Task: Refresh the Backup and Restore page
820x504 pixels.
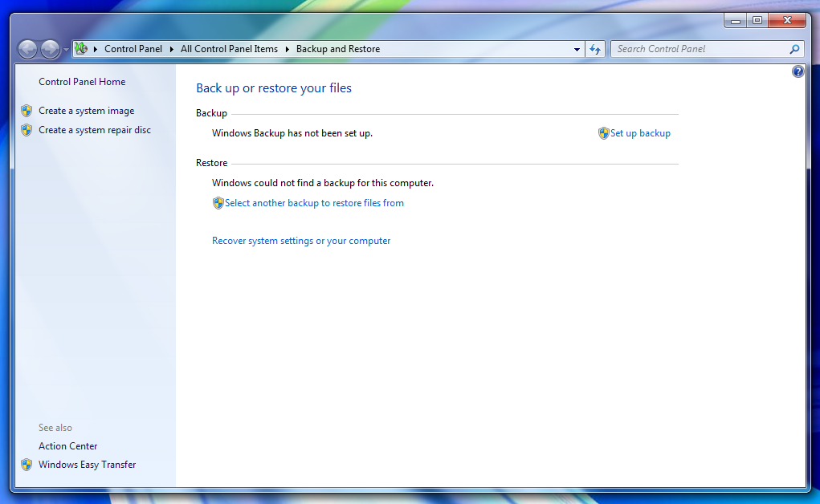Action: point(595,49)
